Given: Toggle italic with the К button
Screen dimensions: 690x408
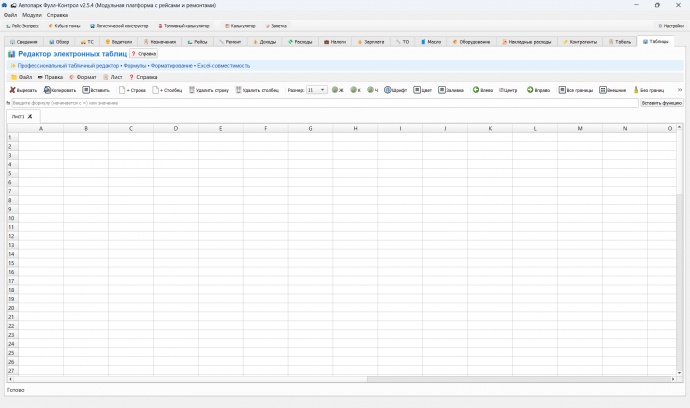Looking at the screenshot, I should coord(356,90).
